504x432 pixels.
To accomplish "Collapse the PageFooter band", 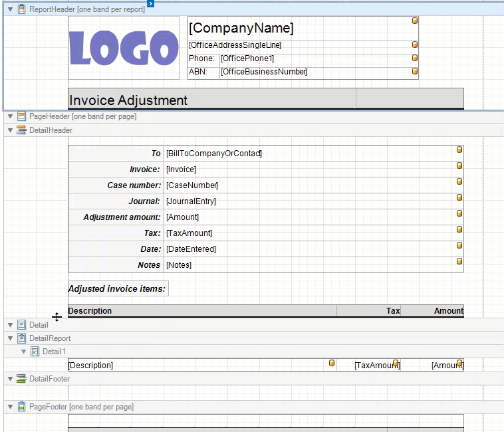I will point(10,407).
